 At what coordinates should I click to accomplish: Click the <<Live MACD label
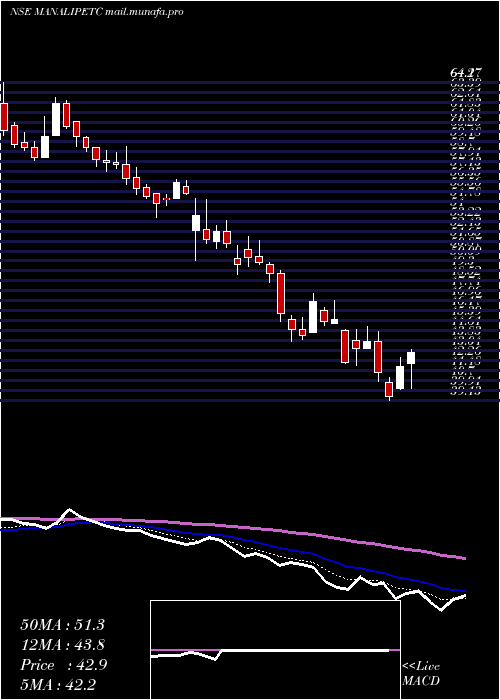421,674
